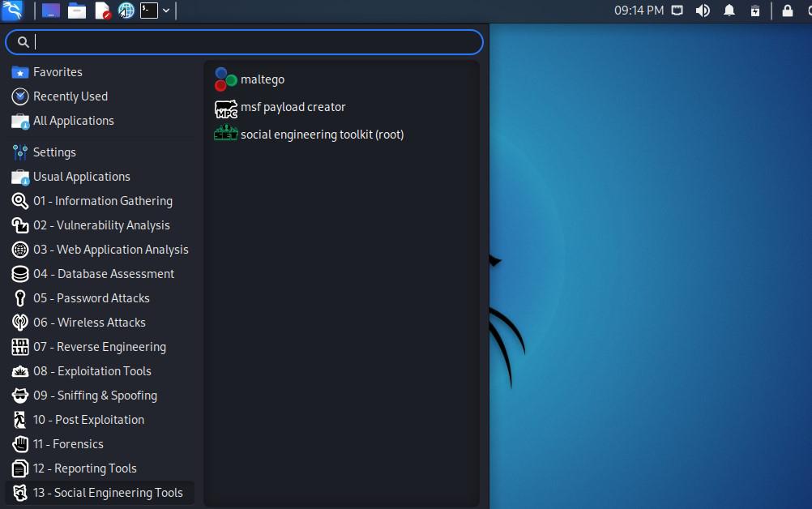Click the lock screen padlock icon
This screenshot has height=509, width=812.
point(788,11)
